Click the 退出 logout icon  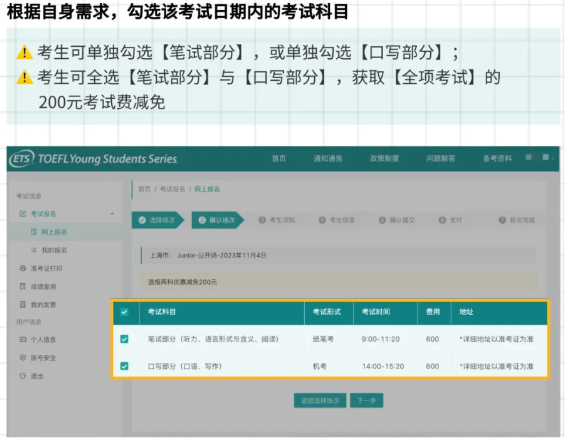tap(23, 376)
